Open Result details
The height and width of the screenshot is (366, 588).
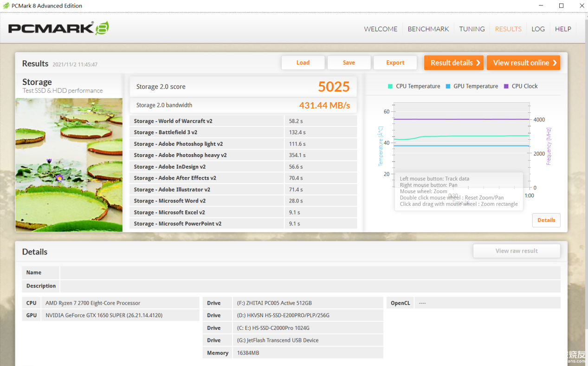click(454, 63)
